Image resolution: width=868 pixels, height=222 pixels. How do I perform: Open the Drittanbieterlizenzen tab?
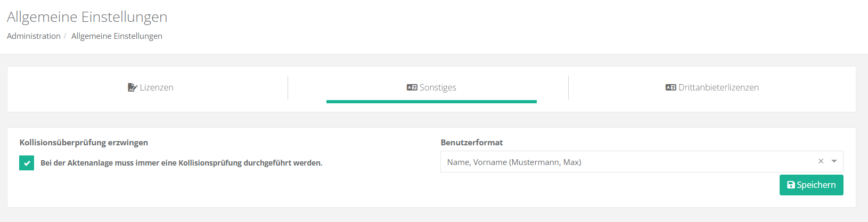pos(718,87)
